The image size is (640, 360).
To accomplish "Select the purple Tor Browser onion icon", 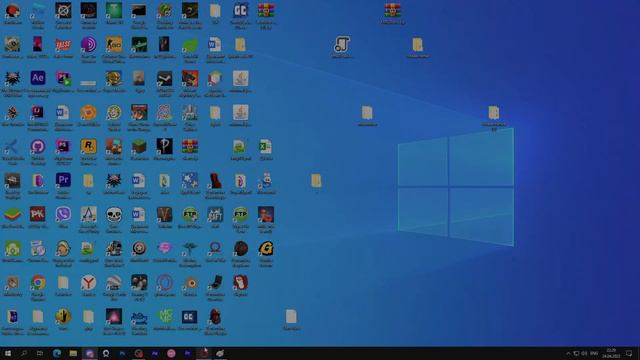I will [88, 44].
